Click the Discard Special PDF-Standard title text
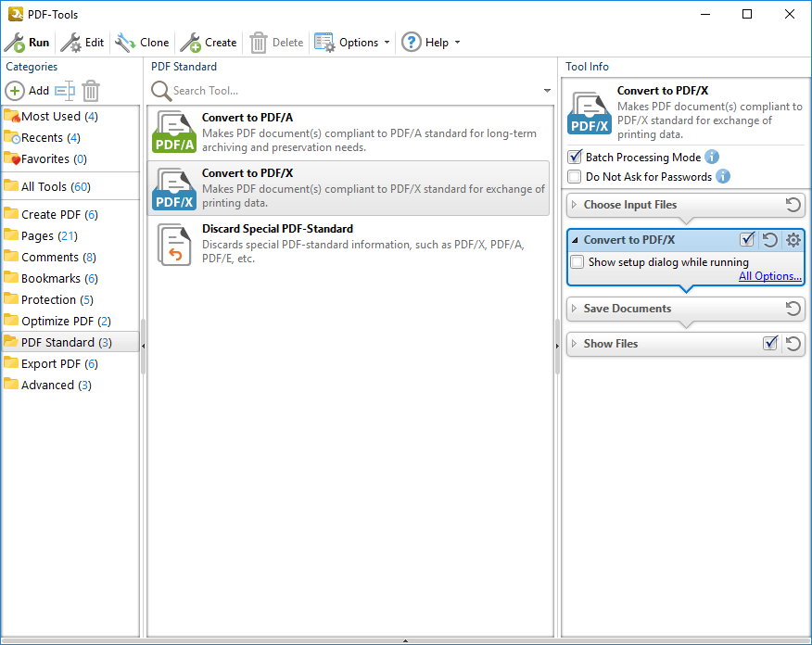 click(277, 229)
